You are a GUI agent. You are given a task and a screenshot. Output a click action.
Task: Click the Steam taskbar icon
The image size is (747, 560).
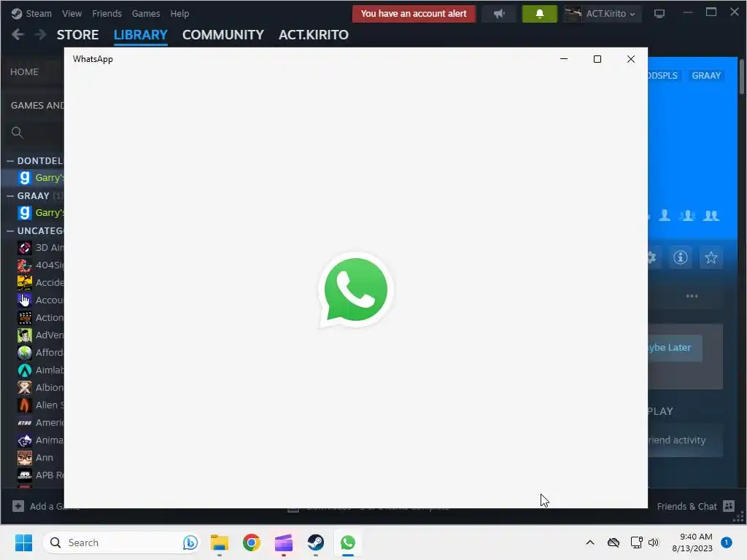(315, 542)
